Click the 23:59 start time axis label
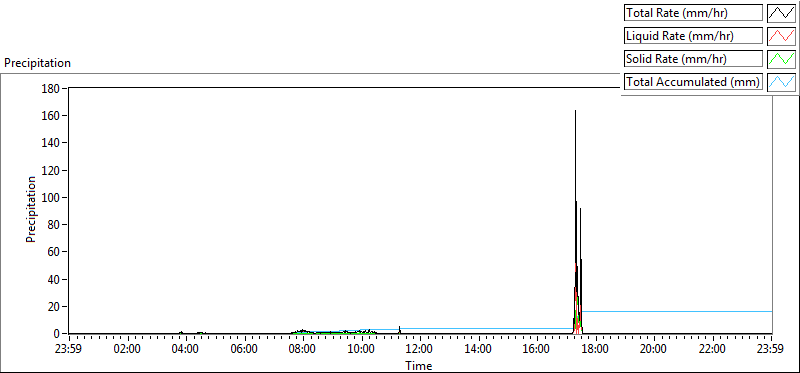This screenshot has height=373, width=800. coord(69,350)
